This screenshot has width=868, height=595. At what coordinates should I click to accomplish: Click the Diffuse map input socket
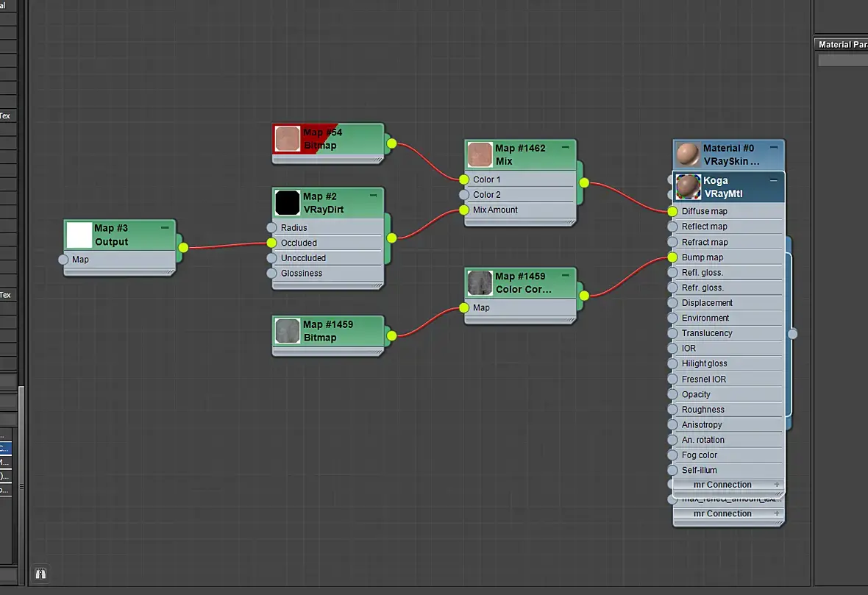tap(672, 211)
